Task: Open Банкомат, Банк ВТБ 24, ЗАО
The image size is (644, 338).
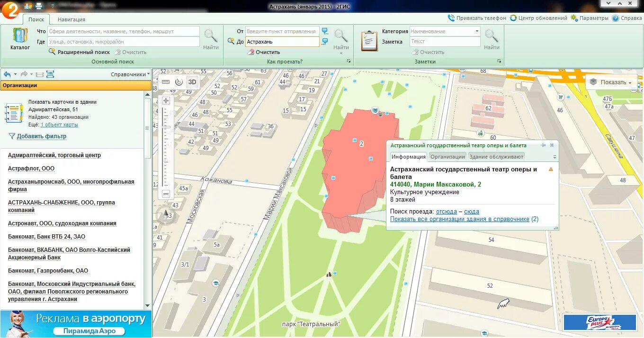Action: (x=46, y=237)
